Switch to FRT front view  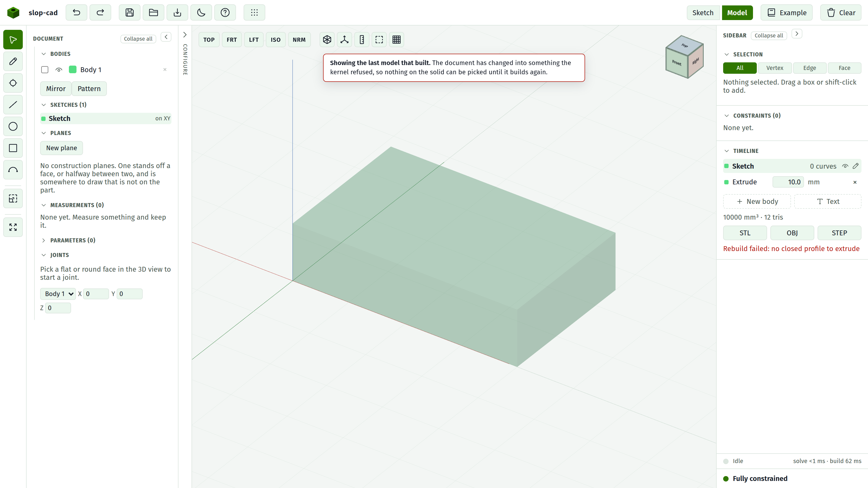click(x=232, y=40)
